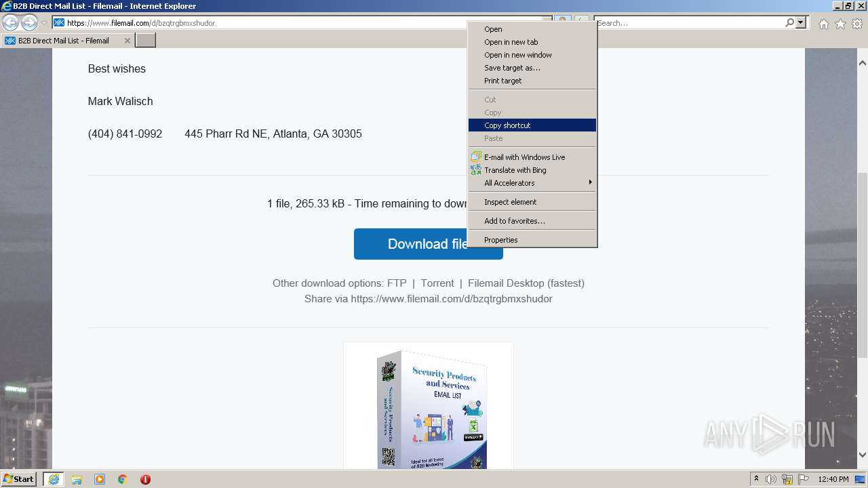Choose Translate with Bing
The width and height of the screenshot is (868, 488).
532,170
